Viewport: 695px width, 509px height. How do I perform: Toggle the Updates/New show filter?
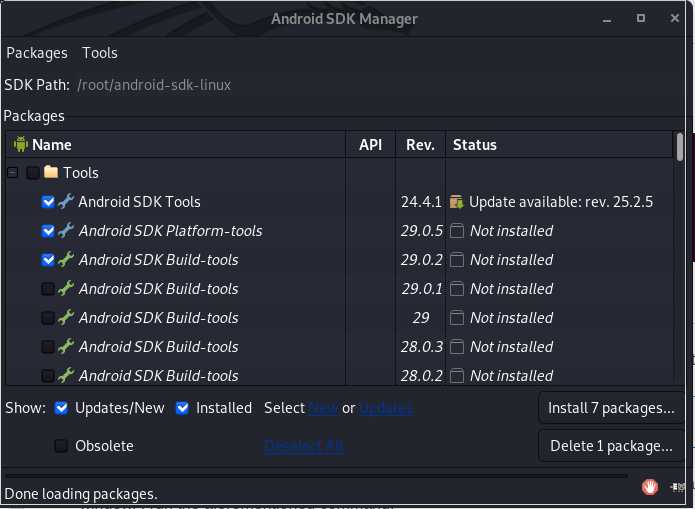coord(61,408)
